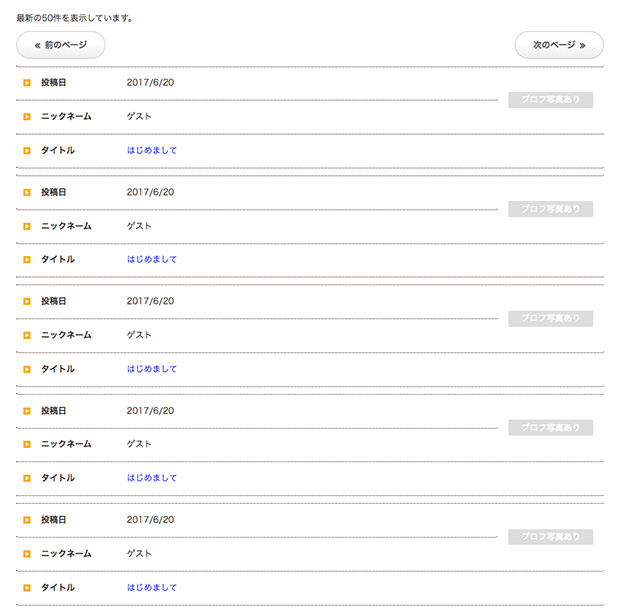Click orange arrow icon beside fifth 投稿日
The image size is (640, 612).
coord(27,520)
